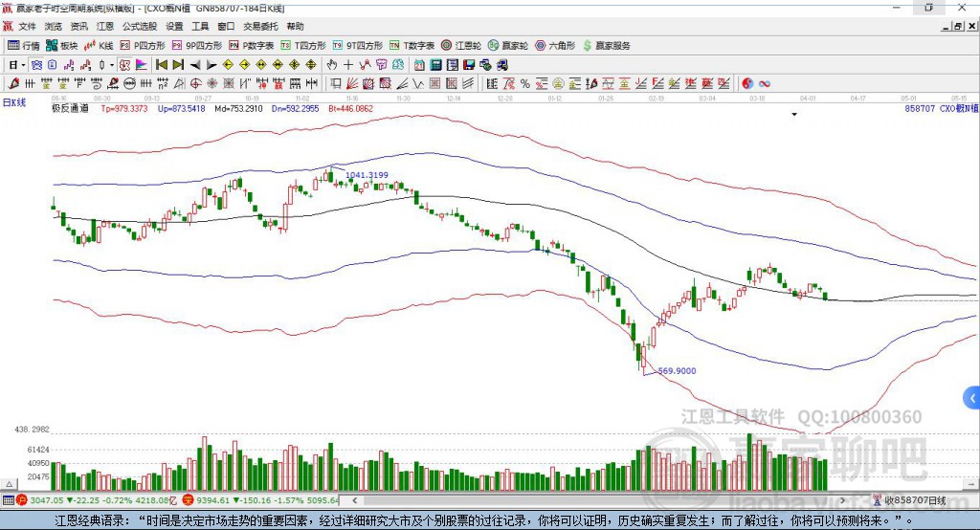Open the 帮助 menu
The image size is (980, 530).
pyautogui.click(x=295, y=26)
